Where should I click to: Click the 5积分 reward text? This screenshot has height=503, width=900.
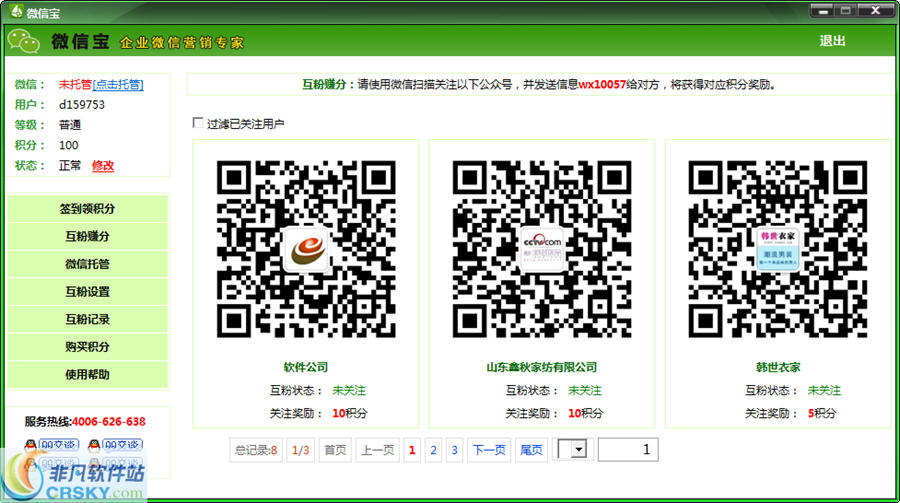822,413
